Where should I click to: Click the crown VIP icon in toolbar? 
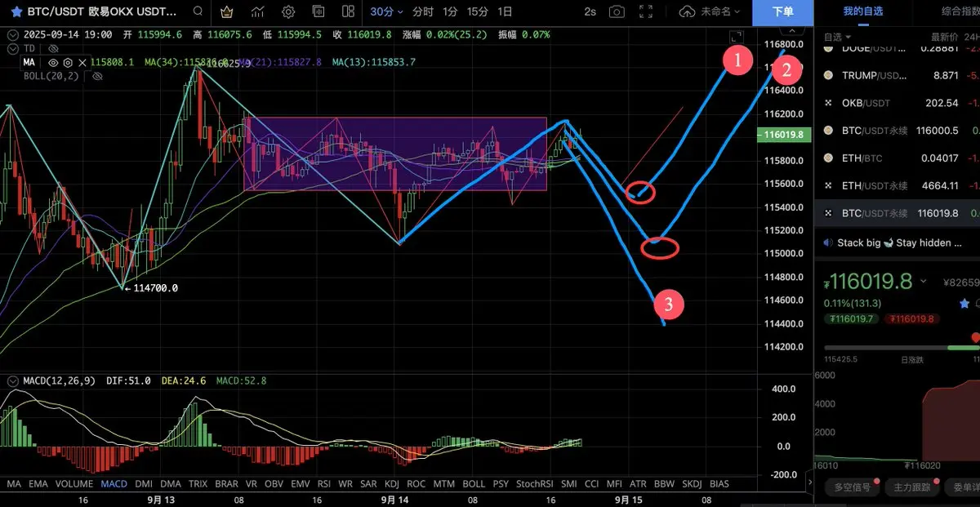[x=227, y=12]
